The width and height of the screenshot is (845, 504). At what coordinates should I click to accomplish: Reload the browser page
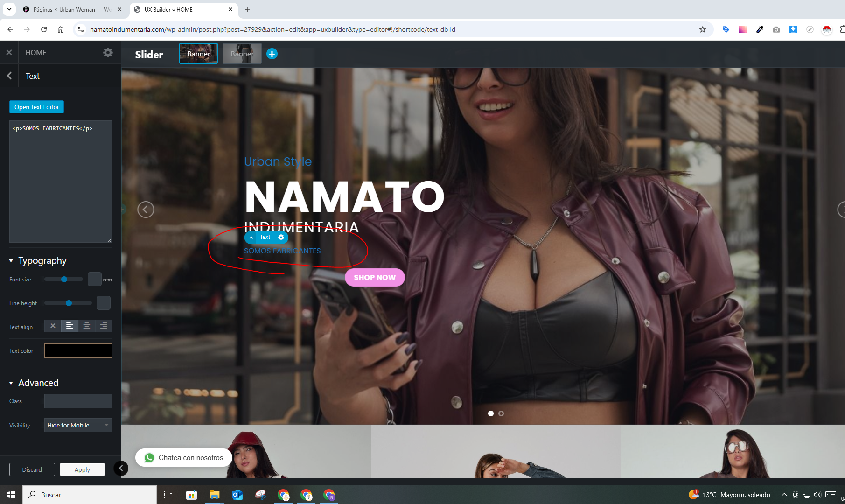click(44, 29)
